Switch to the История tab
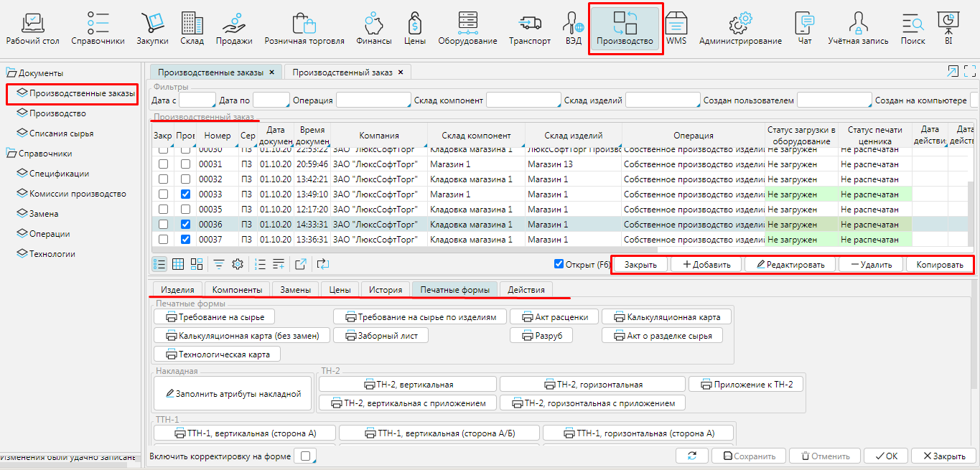This screenshot has width=980, height=470. pyautogui.click(x=386, y=290)
